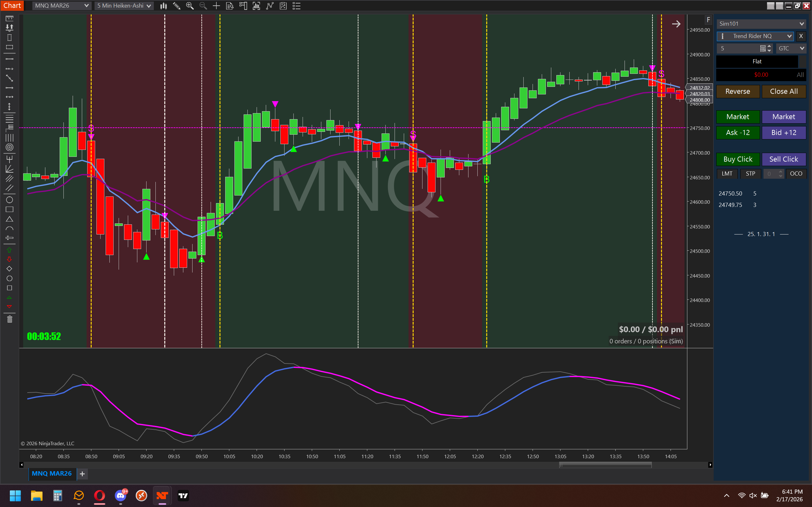812x507 pixels.
Task: Expand the 5 Min Heiken-Ashi interval dropdown
Action: [124, 6]
